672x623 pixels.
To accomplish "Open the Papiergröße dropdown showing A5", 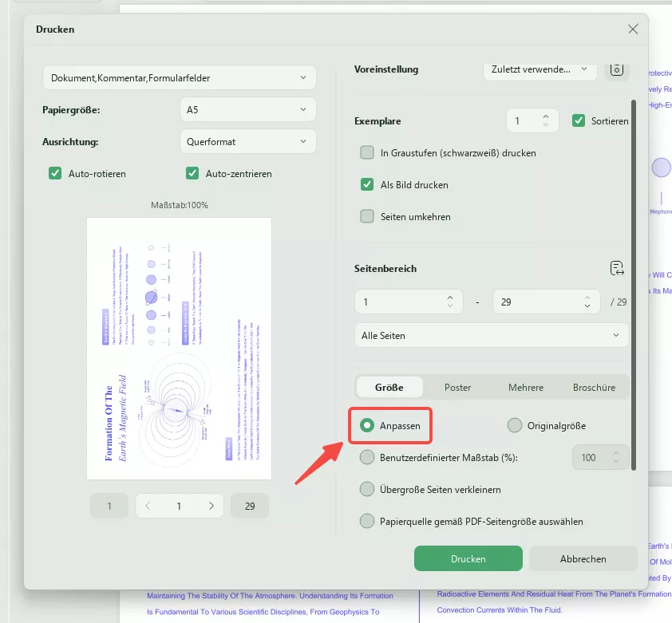I will tap(247, 109).
